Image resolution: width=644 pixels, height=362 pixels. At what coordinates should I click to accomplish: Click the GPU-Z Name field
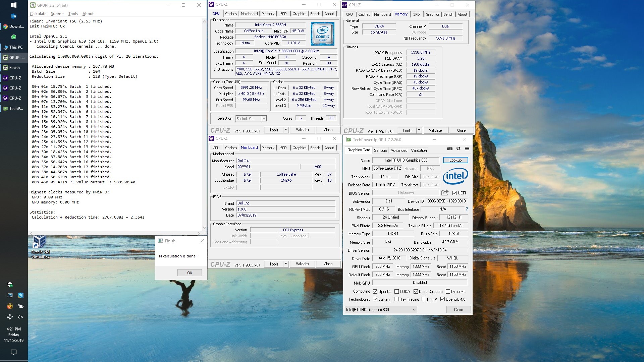coord(406,160)
